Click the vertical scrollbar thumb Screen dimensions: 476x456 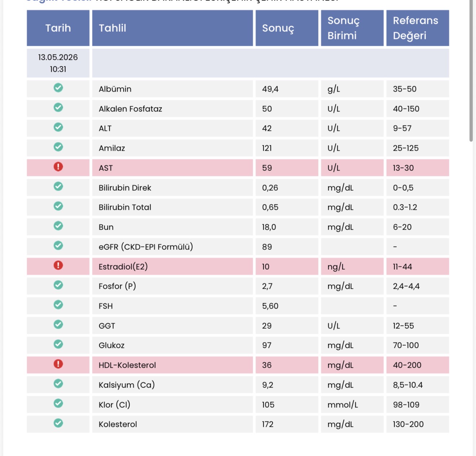[471, 70]
